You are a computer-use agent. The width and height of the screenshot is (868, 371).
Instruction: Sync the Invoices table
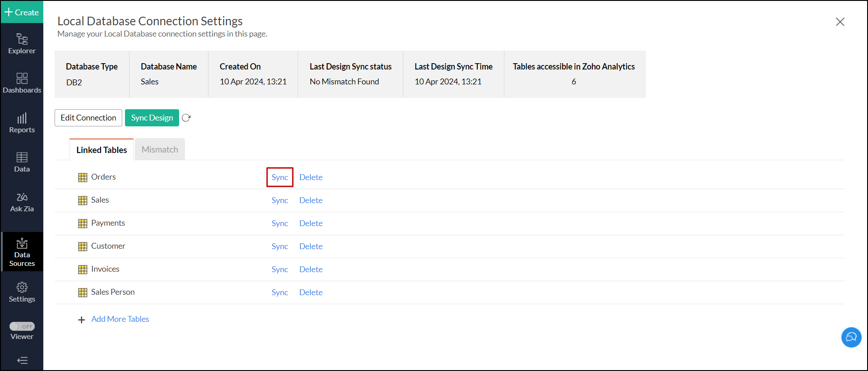click(280, 269)
